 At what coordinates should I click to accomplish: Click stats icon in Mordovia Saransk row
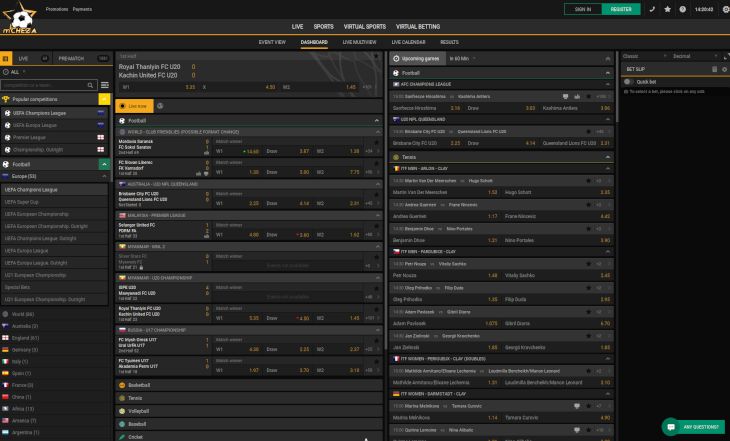206,152
